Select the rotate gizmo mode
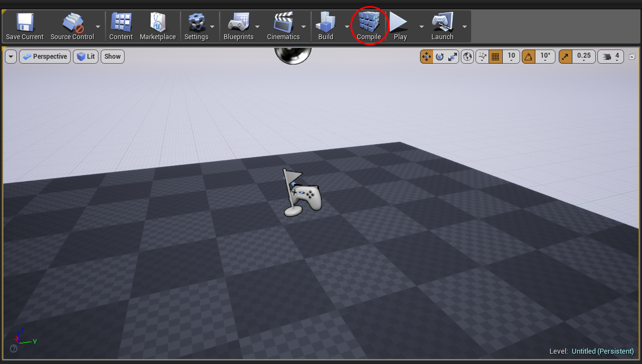 (x=439, y=57)
